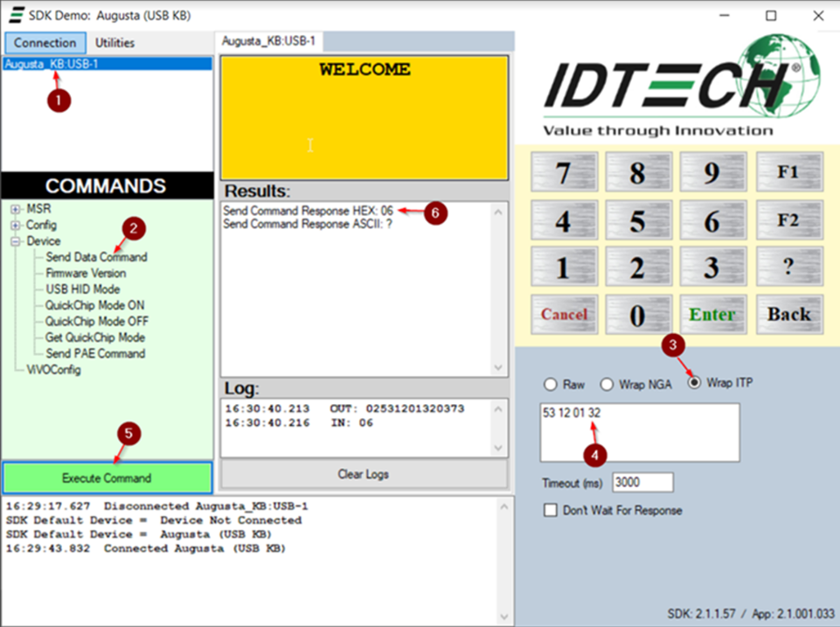Select Augusta_KB:USB-1 in the device list
Image resolution: width=840 pixels, height=627 pixels.
click(108, 64)
